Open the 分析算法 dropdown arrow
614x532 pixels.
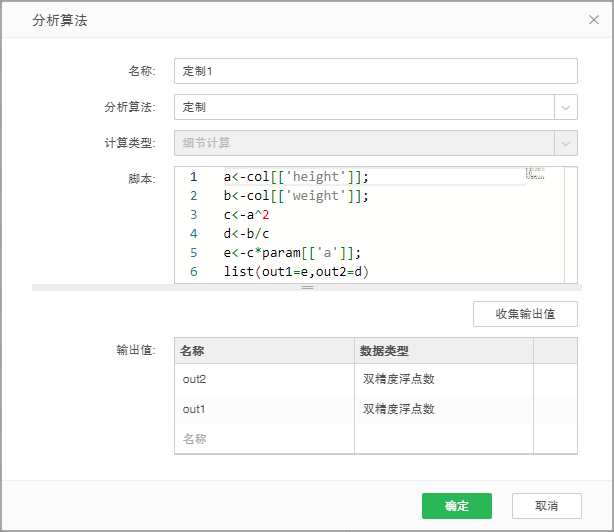(566, 107)
